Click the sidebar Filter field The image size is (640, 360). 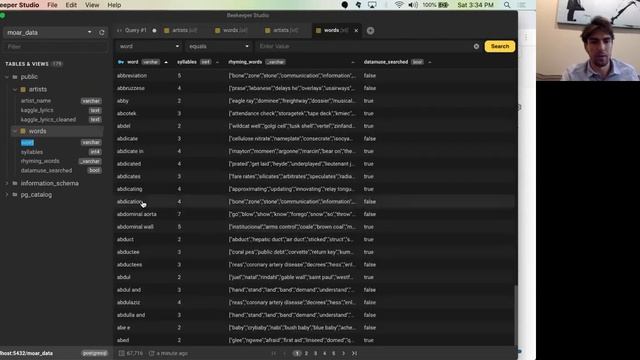55,47
